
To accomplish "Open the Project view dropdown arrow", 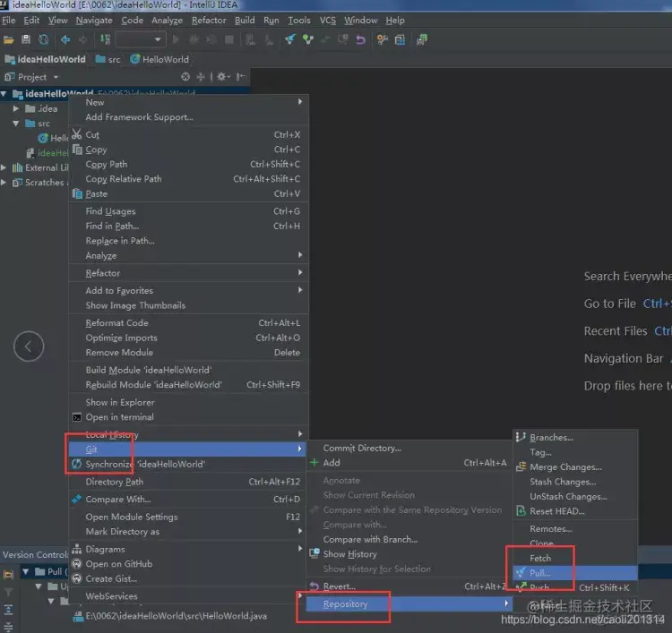I will click(x=56, y=77).
